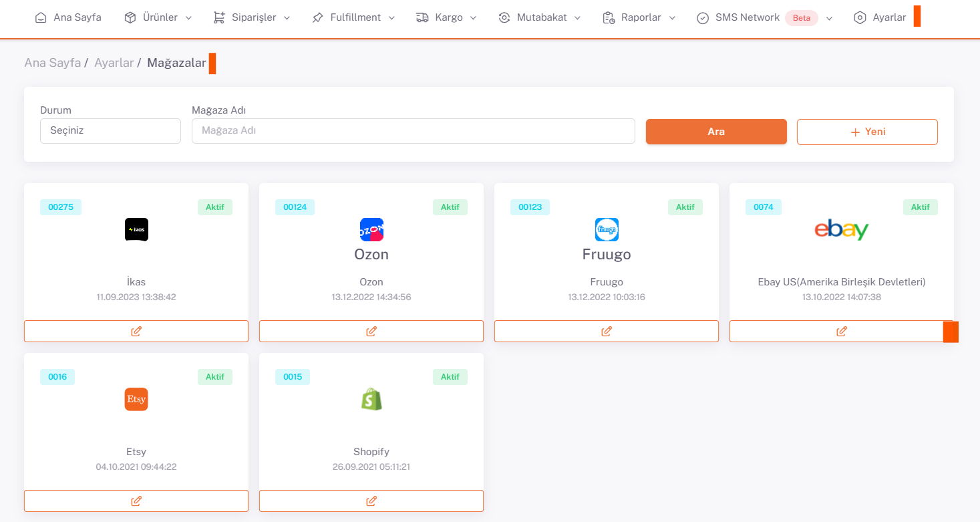Click the date 13.12.2022 14:34:56
Screen dimensions: 980x522
(x=371, y=297)
